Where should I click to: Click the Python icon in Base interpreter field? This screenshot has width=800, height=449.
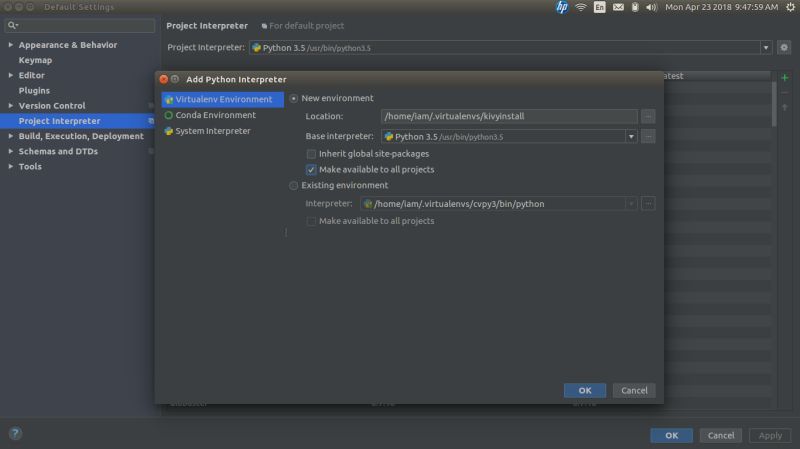[389, 137]
